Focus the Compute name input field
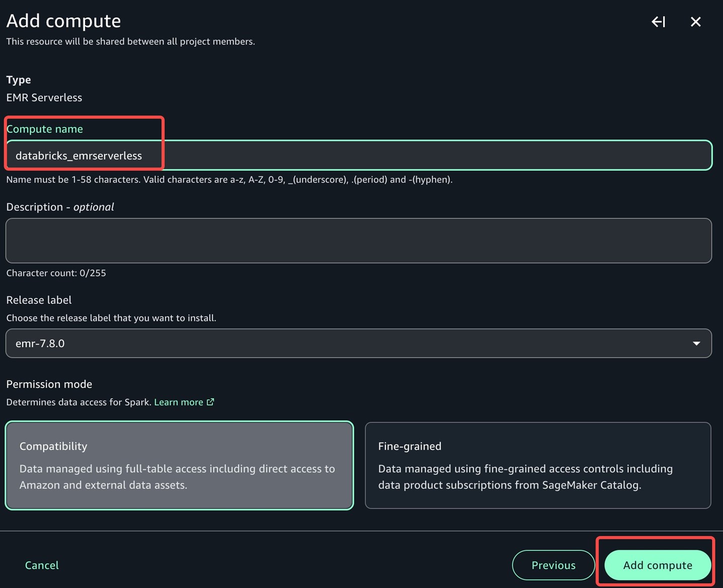Screen dimensions: 723x588 (403, 155)
